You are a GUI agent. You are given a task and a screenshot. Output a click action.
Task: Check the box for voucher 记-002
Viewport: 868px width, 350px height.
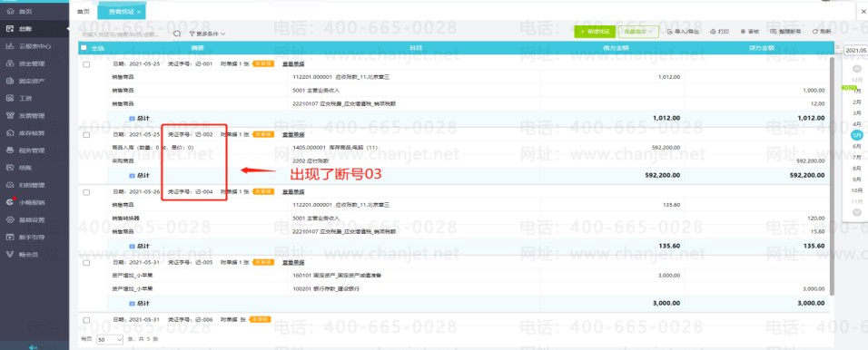pyautogui.click(x=86, y=135)
